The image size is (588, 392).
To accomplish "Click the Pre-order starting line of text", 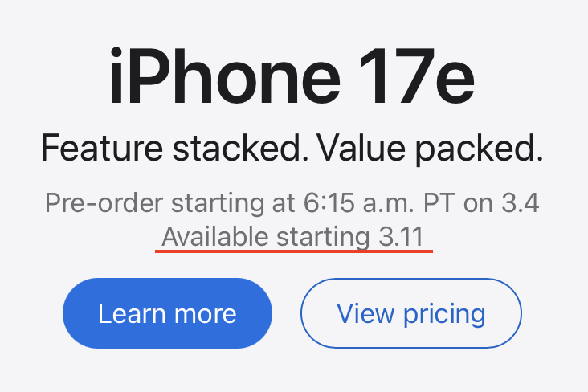I will click(292, 202).
